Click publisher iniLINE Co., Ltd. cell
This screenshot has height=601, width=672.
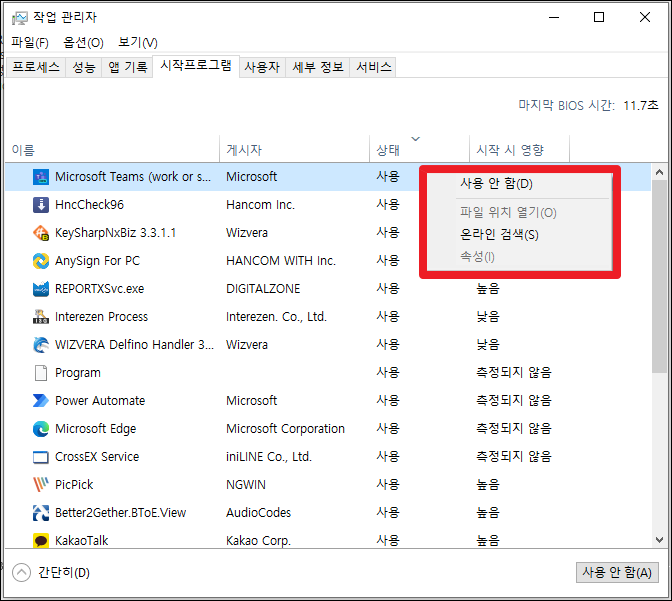[x=269, y=457]
